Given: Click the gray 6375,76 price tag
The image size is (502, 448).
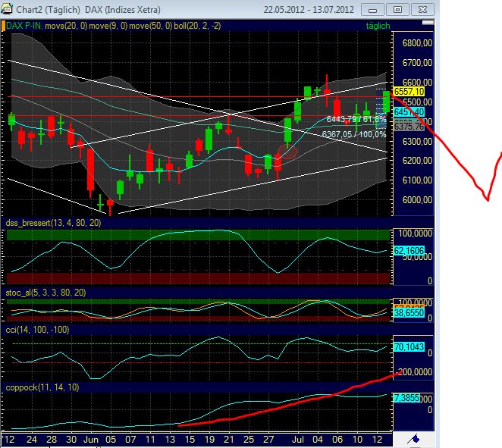Looking at the screenshot, I should pyautogui.click(x=409, y=127).
